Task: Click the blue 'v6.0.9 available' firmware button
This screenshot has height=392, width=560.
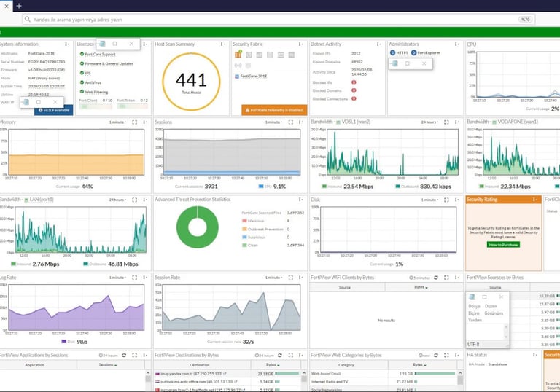Action: 53,110
